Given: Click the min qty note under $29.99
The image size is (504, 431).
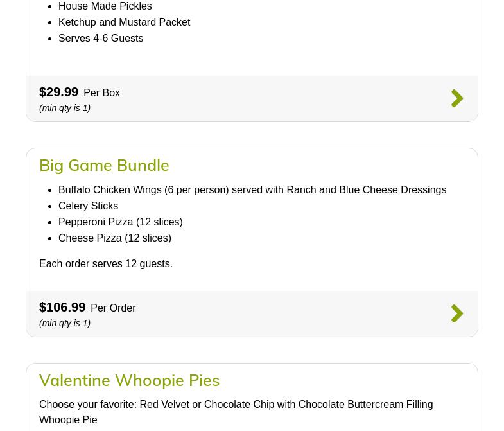Looking at the screenshot, I should coord(65,108).
